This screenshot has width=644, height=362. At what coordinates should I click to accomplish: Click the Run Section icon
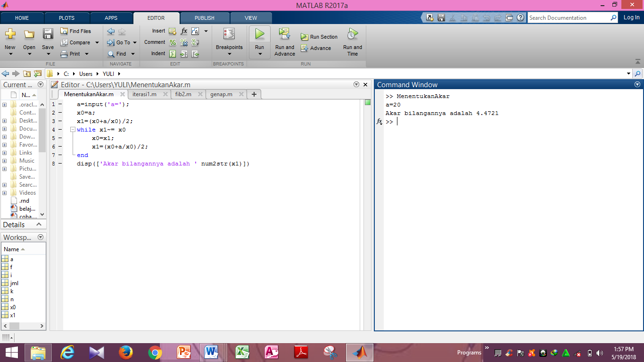click(304, 37)
